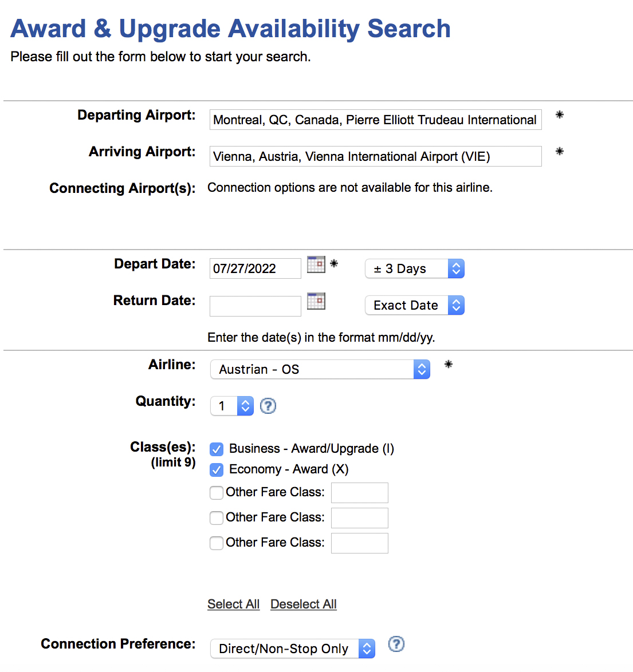Check the second Other Fare Class box
Screen dimensions: 633x672
click(216, 517)
